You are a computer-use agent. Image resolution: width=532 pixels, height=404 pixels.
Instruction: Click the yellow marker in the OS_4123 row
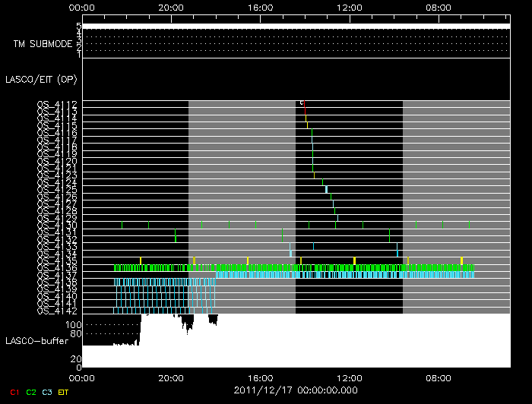pos(314,175)
